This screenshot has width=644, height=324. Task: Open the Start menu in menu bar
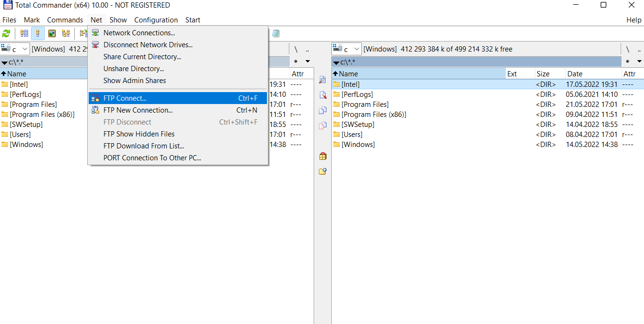click(x=193, y=20)
